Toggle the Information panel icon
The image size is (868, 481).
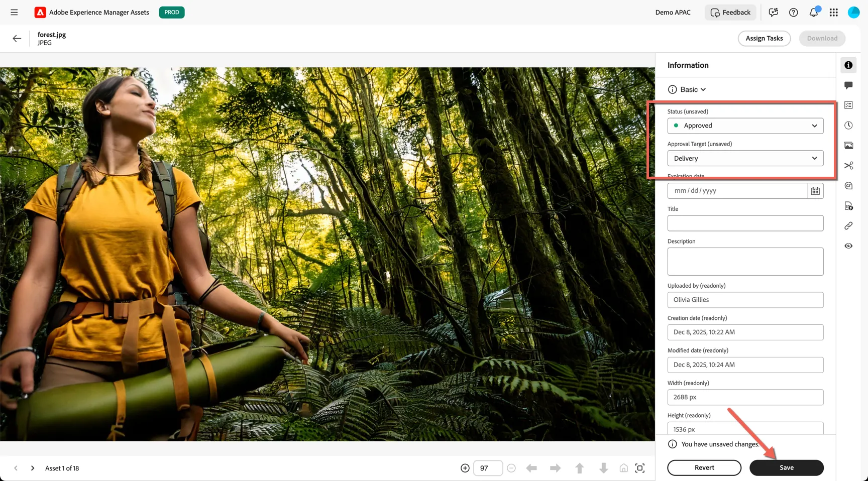point(848,65)
